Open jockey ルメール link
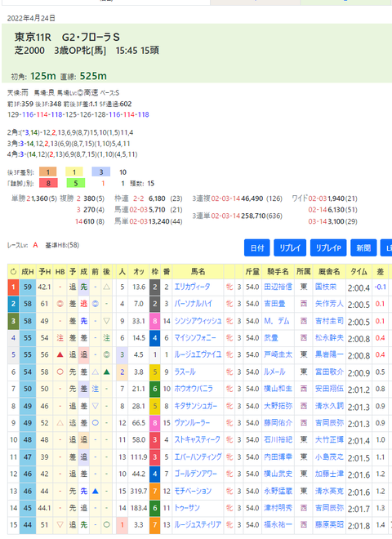 pyautogui.click(x=274, y=372)
